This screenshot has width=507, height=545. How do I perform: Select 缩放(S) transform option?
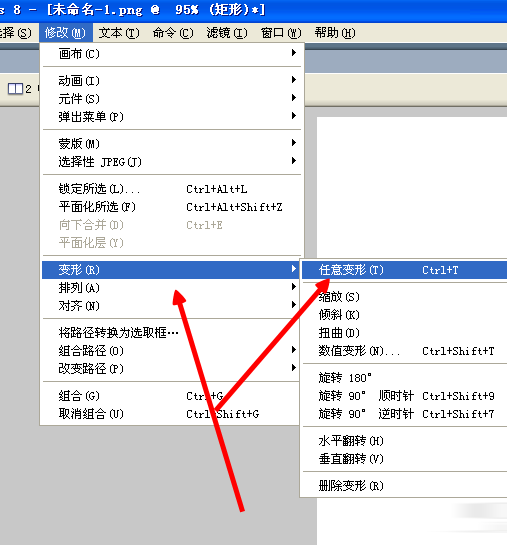click(404, 297)
